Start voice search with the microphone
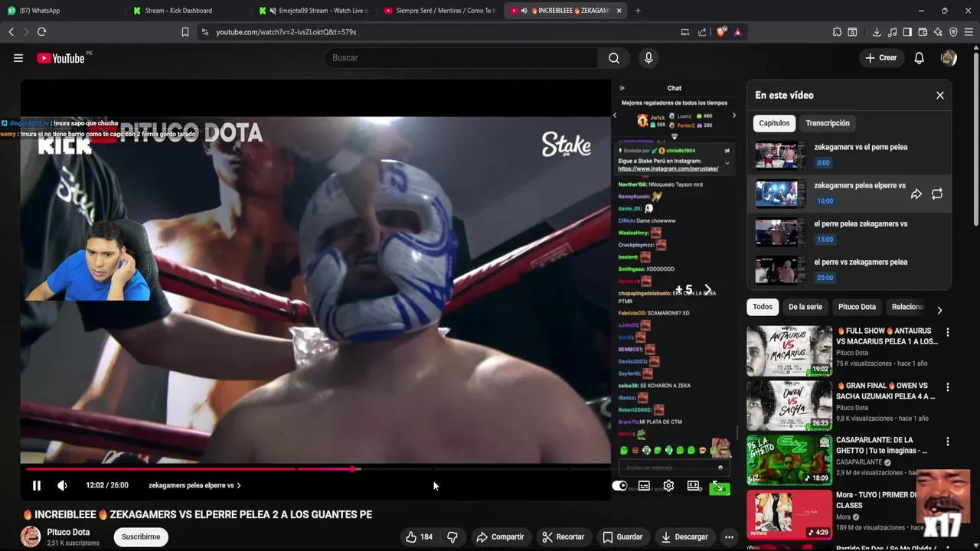The image size is (980, 551). [x=648, y=58]
